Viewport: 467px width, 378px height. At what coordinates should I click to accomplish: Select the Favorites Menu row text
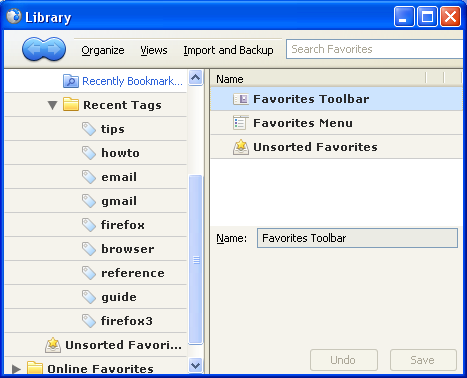pyautogui.click(x=303, y=123)
